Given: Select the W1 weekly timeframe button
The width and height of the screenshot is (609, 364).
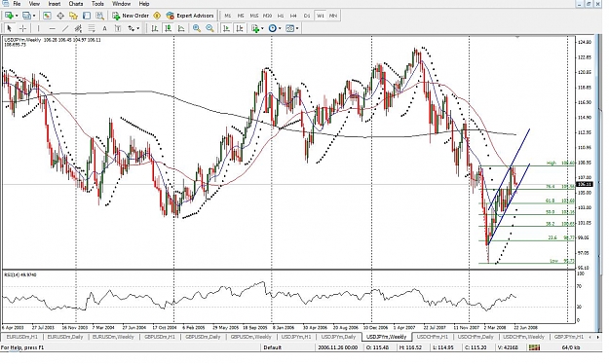Looking at the screenshot, I should coord(320,16).
